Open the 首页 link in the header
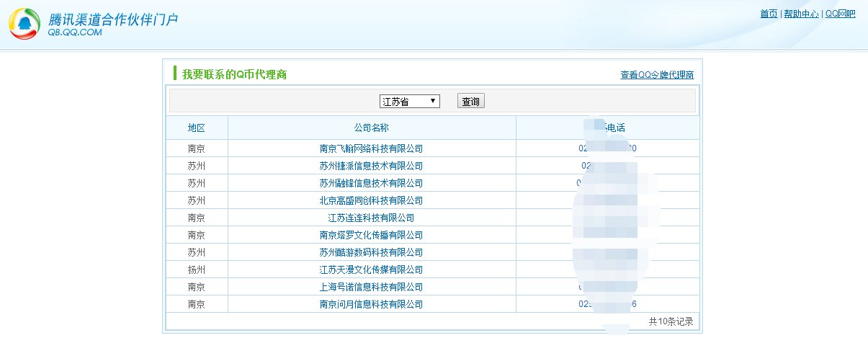This screenshot has width=868, height=338. [769, 14]
